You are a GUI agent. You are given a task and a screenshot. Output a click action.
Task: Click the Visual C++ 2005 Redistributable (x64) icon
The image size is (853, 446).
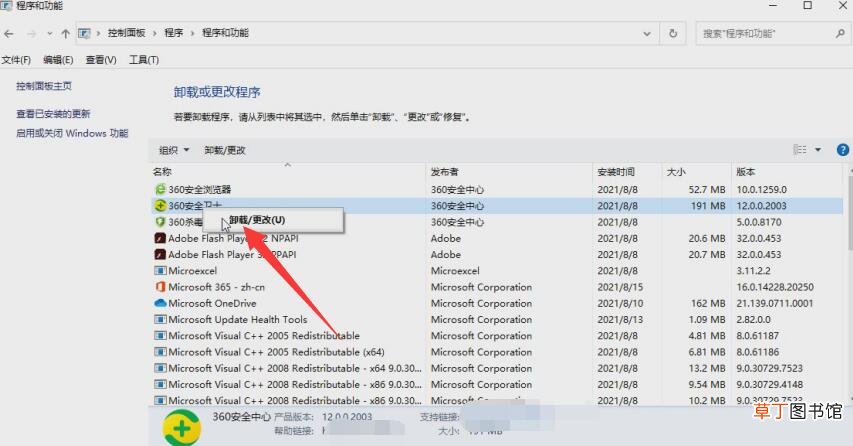tap(160, 352)
